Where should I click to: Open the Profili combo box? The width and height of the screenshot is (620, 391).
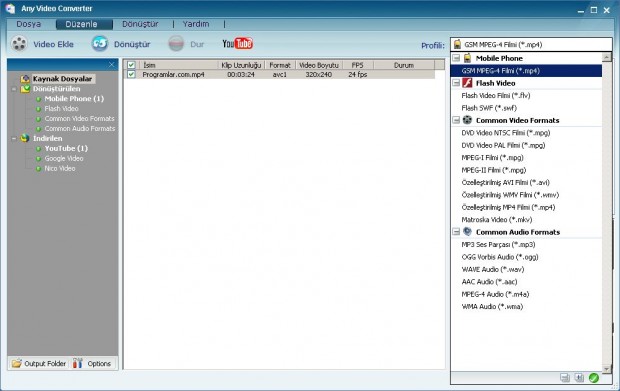pyautogui.click(x=531, y=44)
